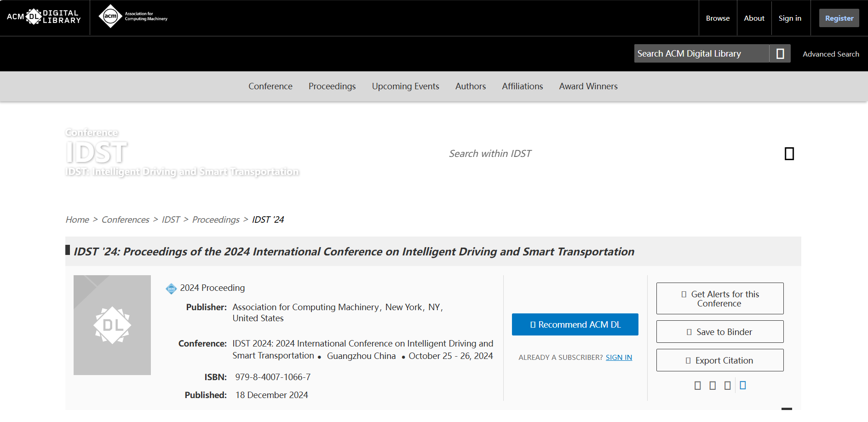Open the DL proceedings cover thumbnail

tap(112, 325)
